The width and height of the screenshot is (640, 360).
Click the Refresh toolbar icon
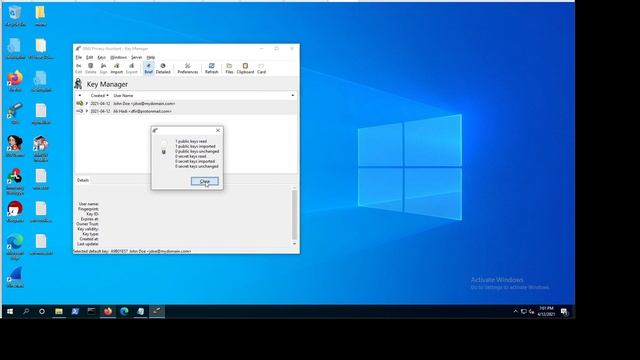(x=211, y=68)
